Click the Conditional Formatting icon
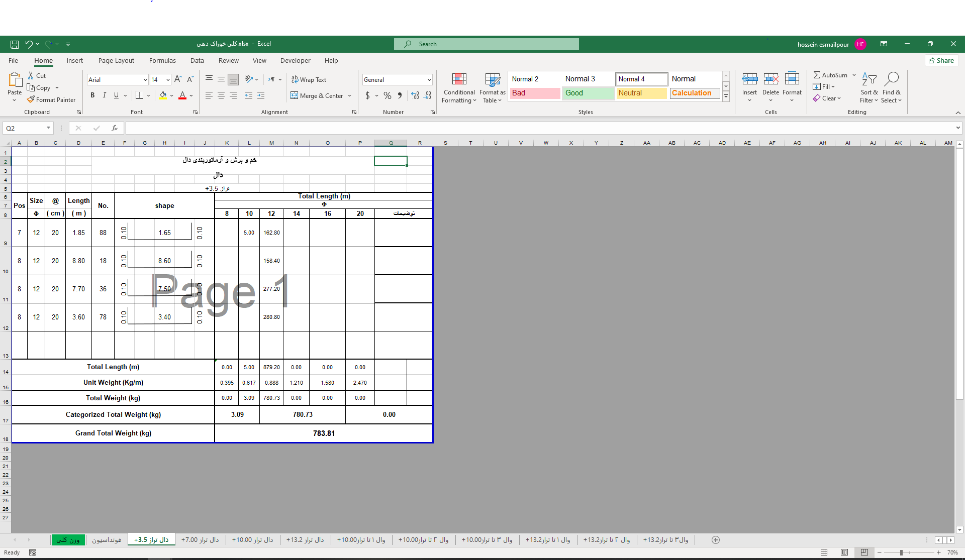 [459, 79]
